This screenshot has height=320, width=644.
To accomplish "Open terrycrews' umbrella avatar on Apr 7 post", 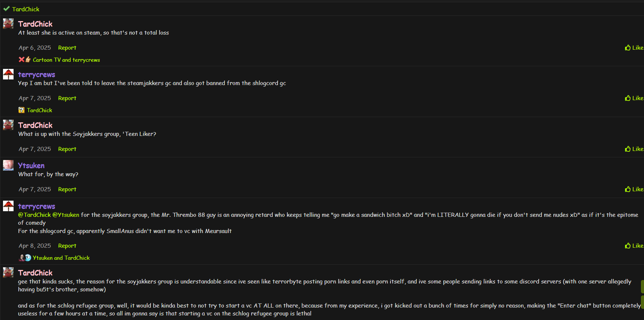I will 8,74.
